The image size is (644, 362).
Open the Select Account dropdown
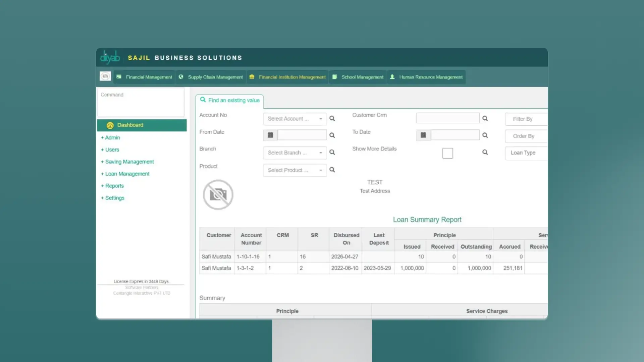coord(295,119)
